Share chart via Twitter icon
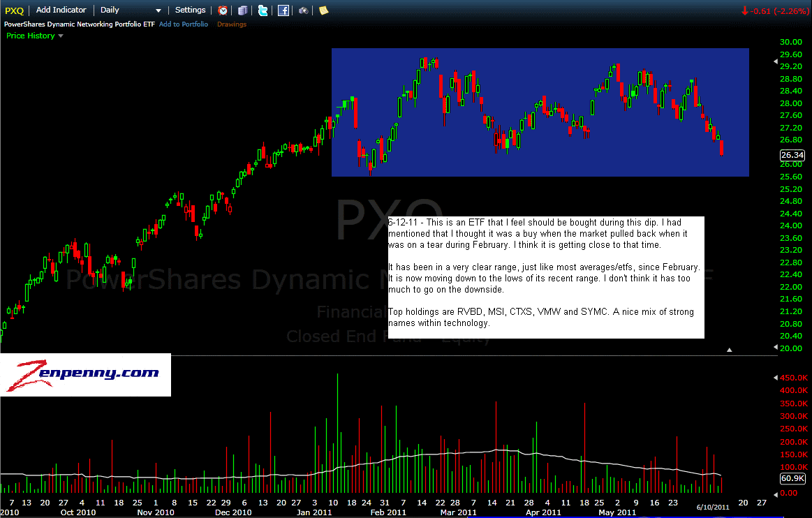 tap(263, 10)
